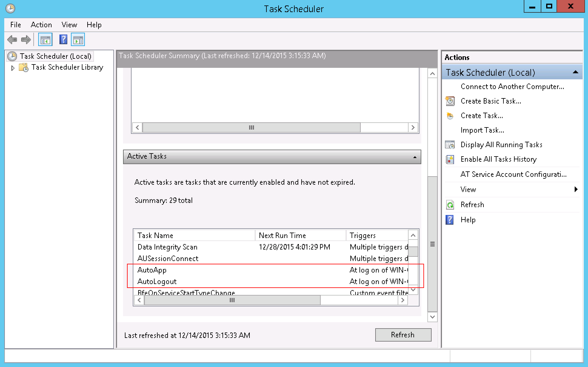This screenshot has height=367, width=588.
Task: Collapse the Active Tasks section
Action: (x=415, y=157)
